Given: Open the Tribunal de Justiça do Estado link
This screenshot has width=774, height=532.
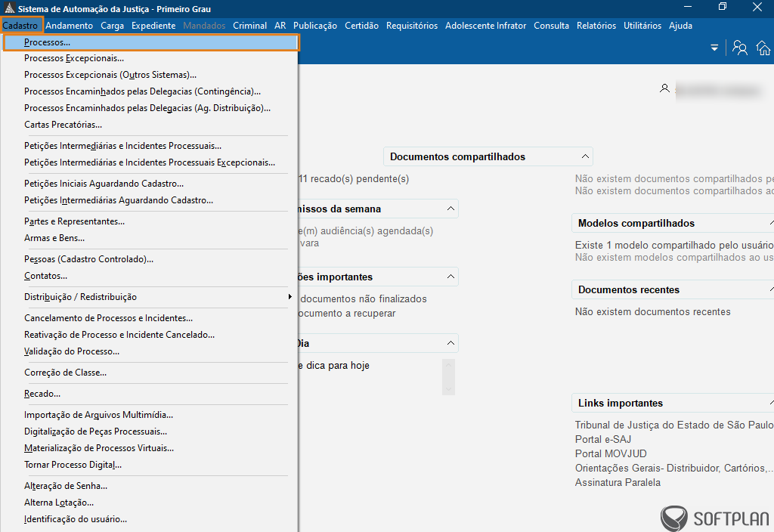Looking at the screenshot, I should tap(674, 425).
